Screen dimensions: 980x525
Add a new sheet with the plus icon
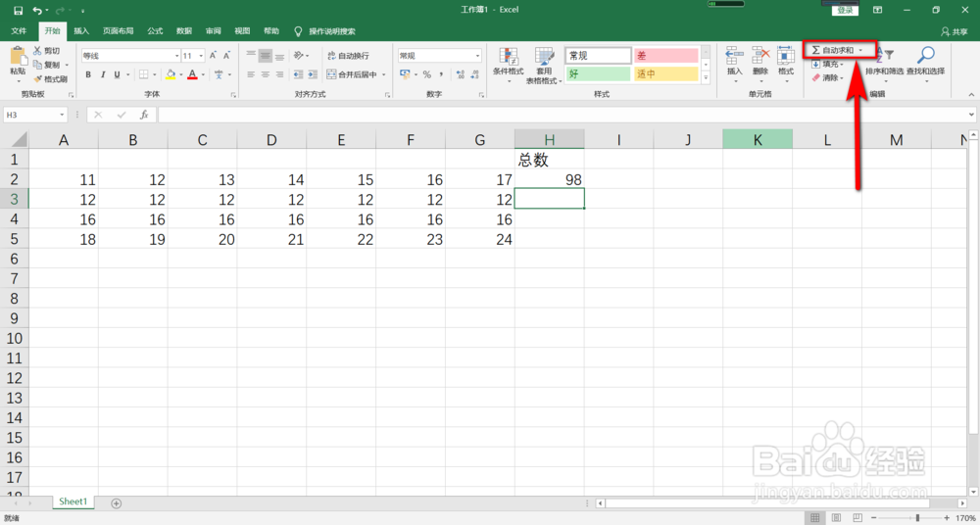(116, 502)
